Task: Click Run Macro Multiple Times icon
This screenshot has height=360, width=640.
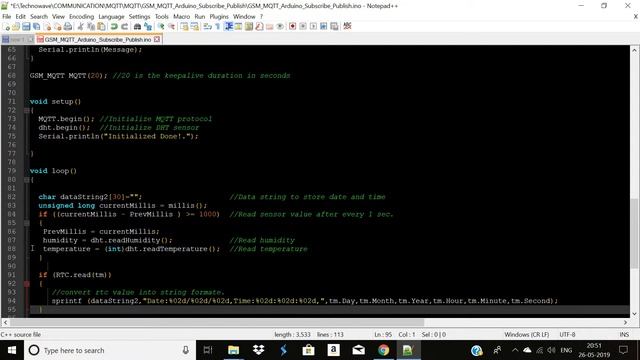Action: pyautogui.click(x=323, y=27)
